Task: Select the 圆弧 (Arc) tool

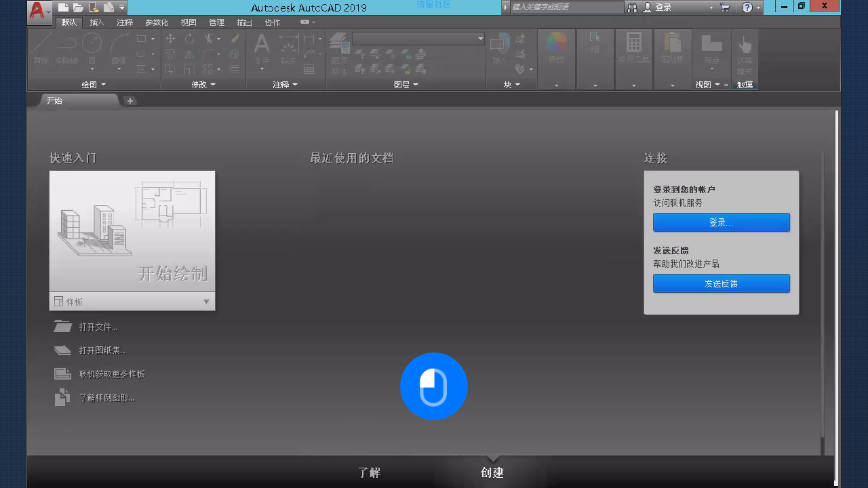Action: (x=119, y=48)
